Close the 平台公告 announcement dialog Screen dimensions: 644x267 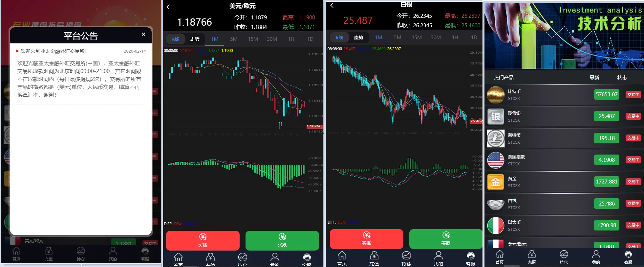click(x=143, y=34)
